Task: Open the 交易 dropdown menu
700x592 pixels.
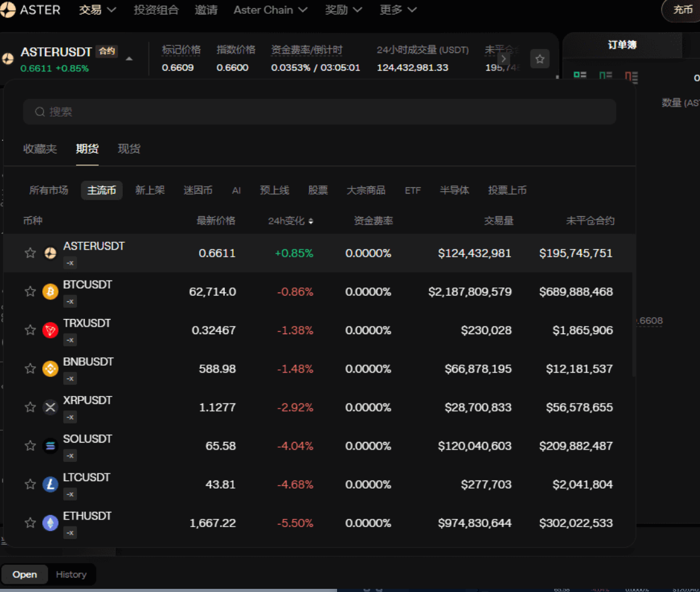Action: [x=97, y=10]
